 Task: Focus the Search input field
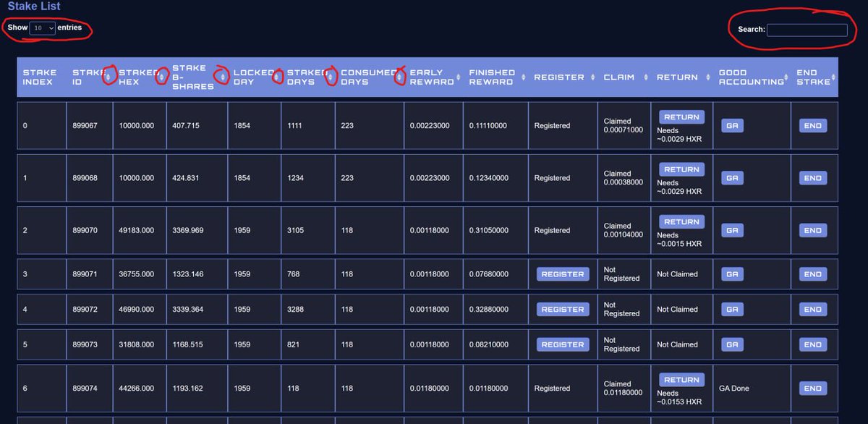[x=807, y=30]
